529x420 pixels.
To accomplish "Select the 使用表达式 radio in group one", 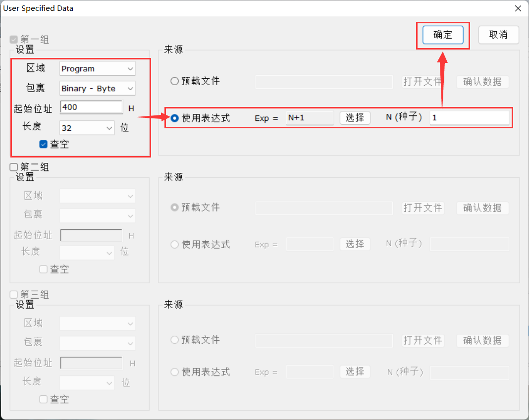I will [x=174, y=118].
